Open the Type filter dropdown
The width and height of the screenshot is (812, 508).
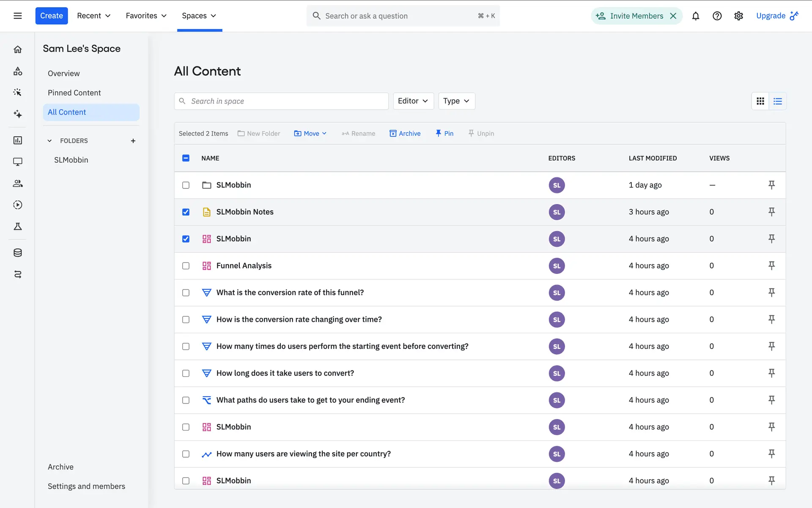click(456, 101)
